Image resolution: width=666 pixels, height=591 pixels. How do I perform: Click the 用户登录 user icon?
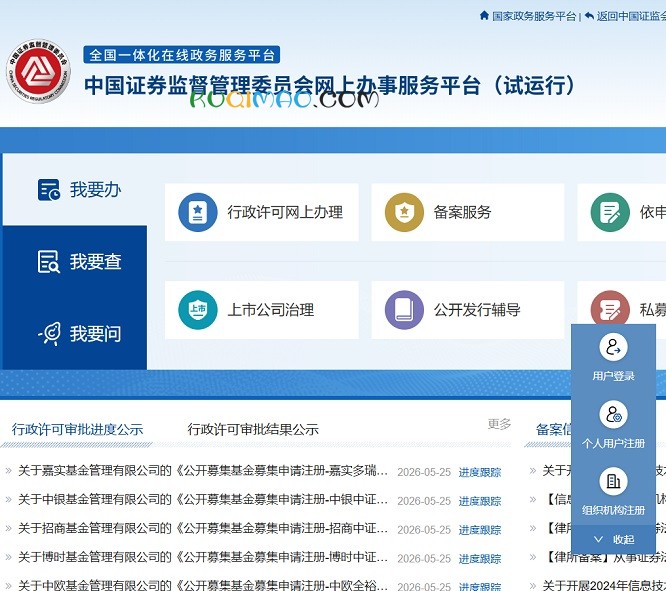pos(613,347)
